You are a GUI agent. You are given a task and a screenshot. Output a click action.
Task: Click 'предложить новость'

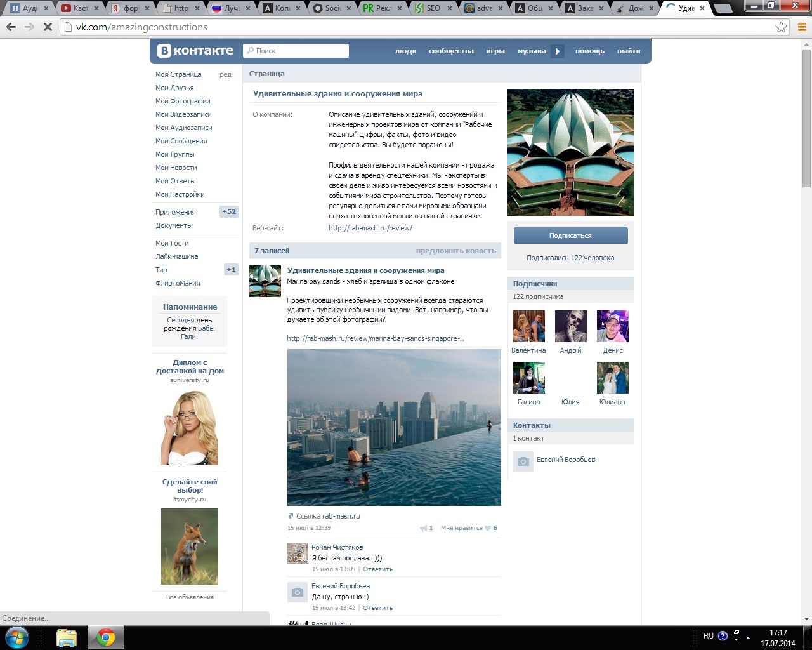point(456,251)
